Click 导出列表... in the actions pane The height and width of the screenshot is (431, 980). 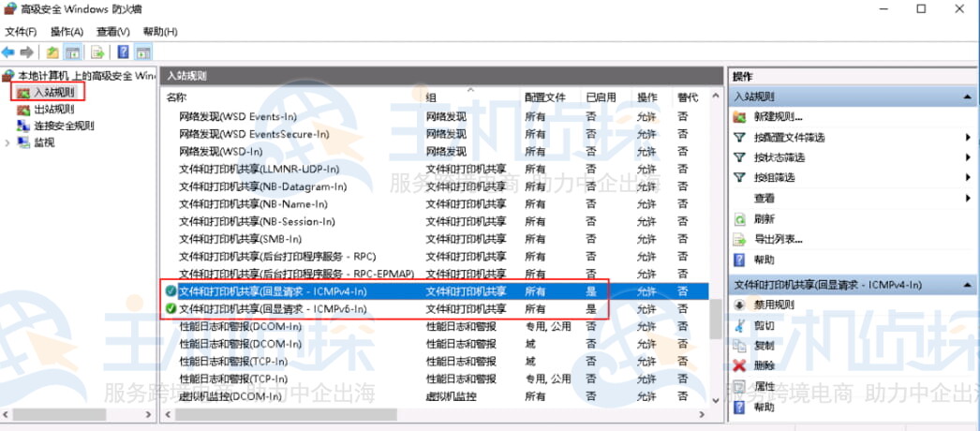click(x=779, y=239)
